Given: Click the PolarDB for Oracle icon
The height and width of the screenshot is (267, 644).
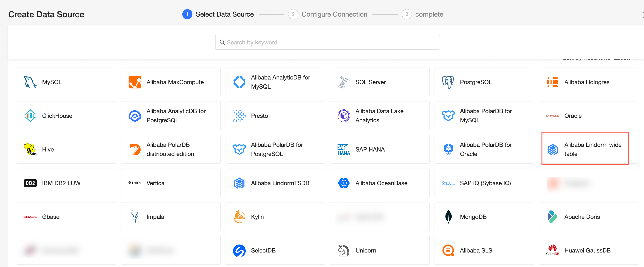Looking at the screenshot, I should [448, 149].
